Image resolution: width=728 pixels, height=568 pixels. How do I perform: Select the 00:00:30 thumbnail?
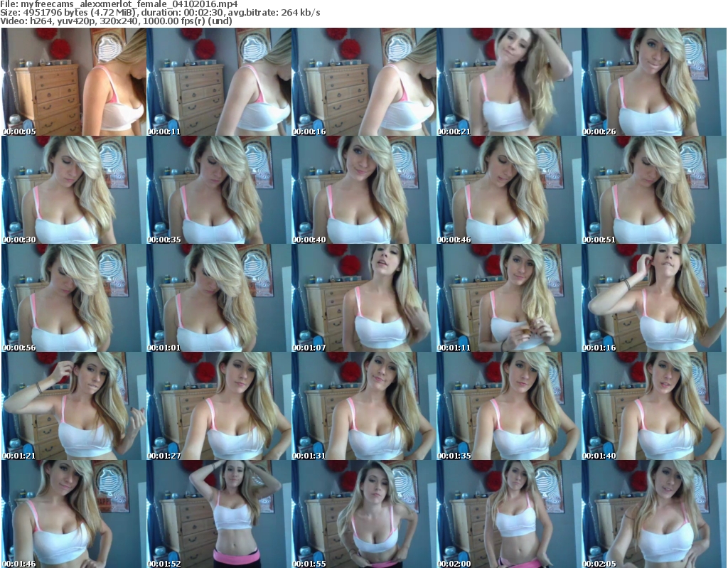coord(73,190)
